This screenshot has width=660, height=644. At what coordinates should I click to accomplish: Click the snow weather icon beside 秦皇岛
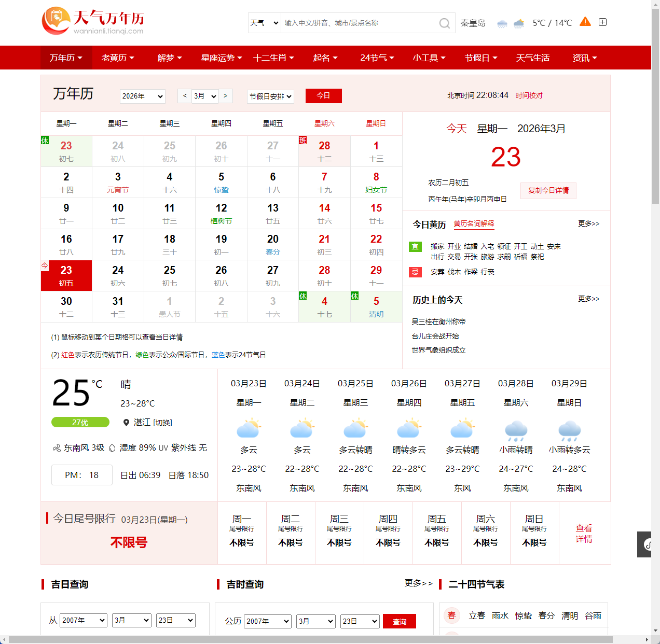click(501, 23)
